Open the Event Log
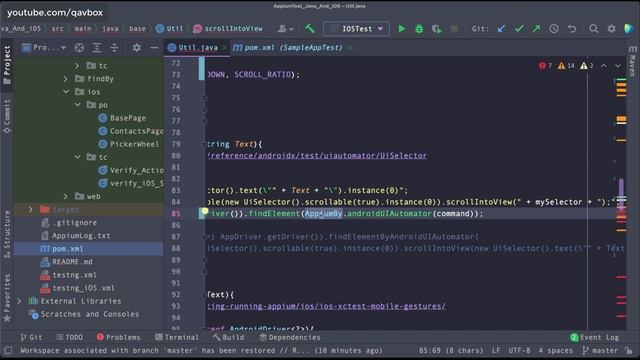640x360 pixels. point(595,337)
